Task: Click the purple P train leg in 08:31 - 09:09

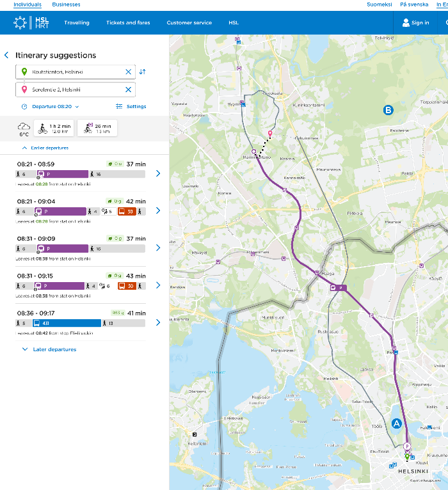Action: [x=63, y=249]
